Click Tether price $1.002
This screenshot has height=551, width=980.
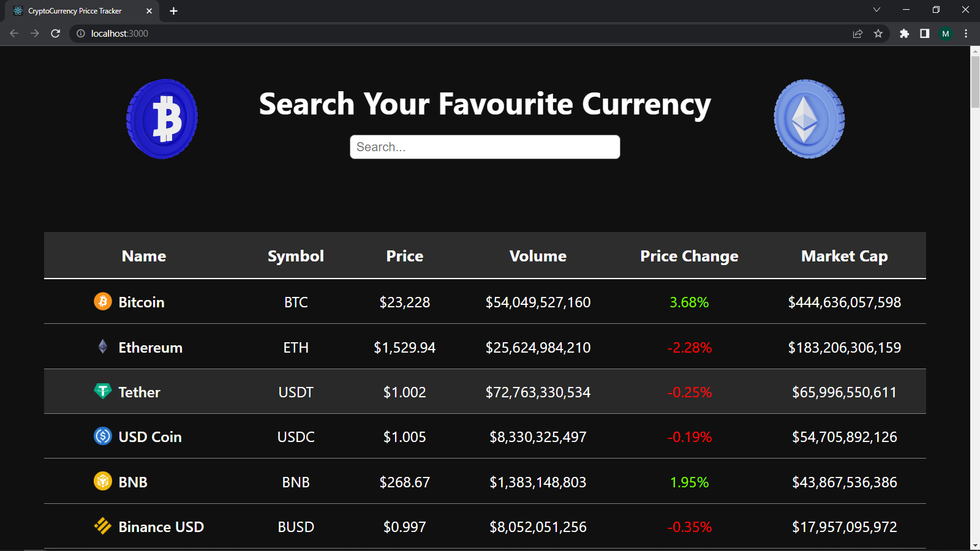405,392
